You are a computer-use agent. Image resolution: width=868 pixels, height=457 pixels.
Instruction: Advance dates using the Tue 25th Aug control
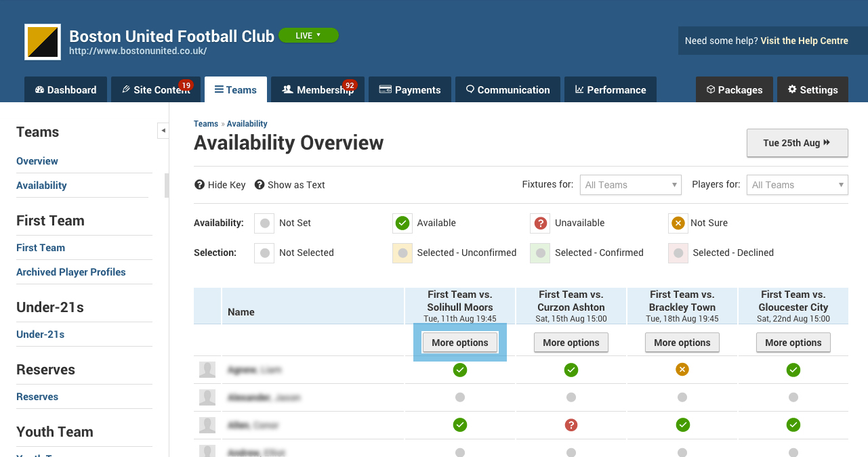(x=797, y=142)
